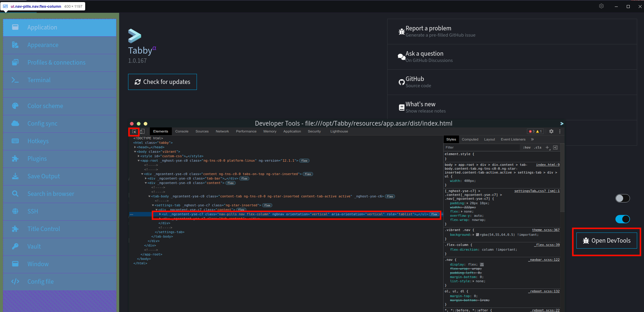Image resolution: width=644 pixels, height=312 pixels.
Task: Collapse the body class vibrant node
Action: pos(135,152)
